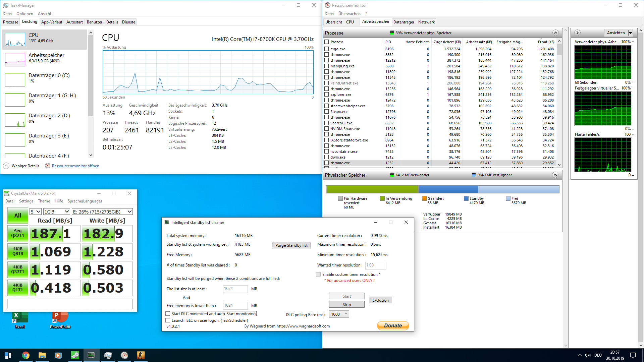Click the free memory threshold input field
This screenshot has height=362, width=644.
pos(235,306)
